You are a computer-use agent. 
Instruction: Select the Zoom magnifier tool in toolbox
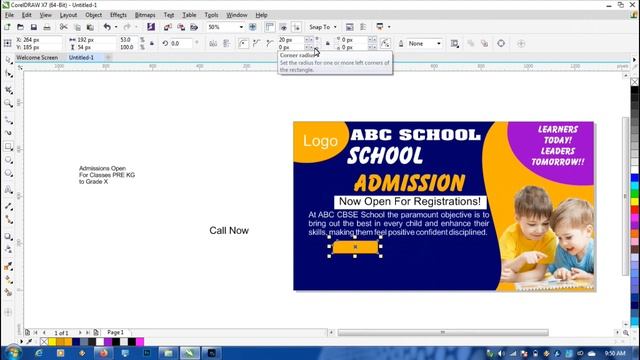8,103
